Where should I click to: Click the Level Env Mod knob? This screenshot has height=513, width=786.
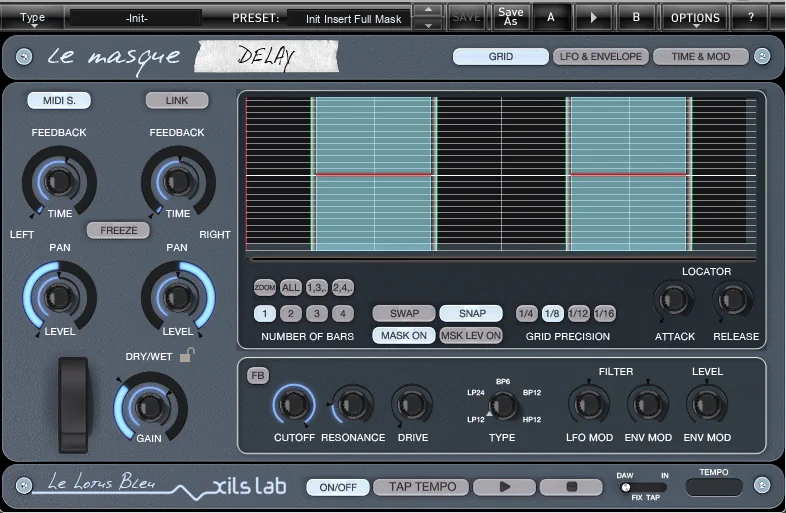point(707,404)
